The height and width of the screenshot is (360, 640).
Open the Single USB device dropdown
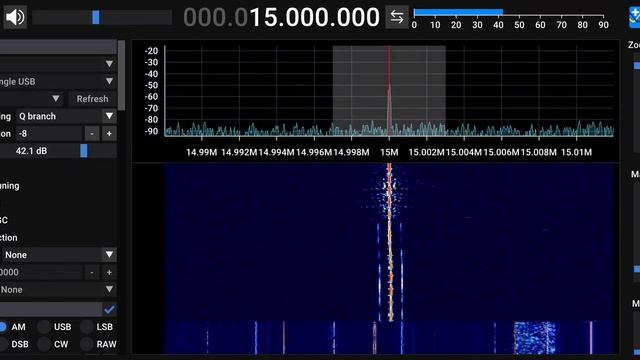click(x=58, y=81)
